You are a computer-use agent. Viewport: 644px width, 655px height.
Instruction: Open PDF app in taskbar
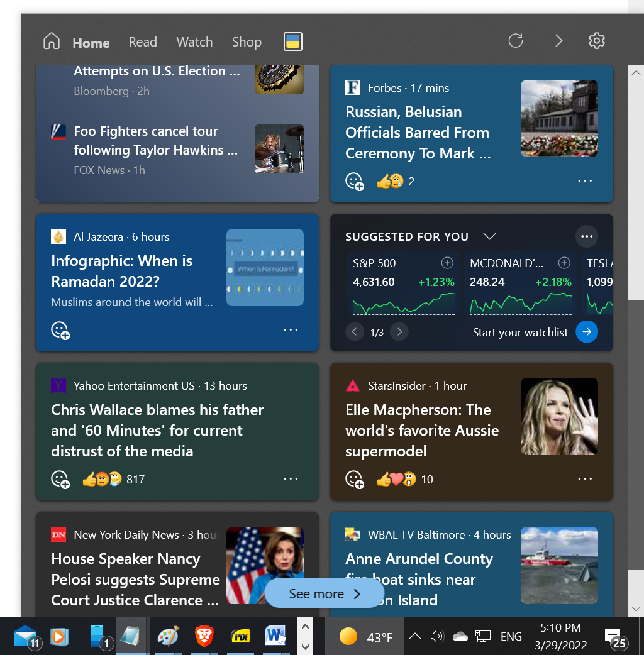241,637
